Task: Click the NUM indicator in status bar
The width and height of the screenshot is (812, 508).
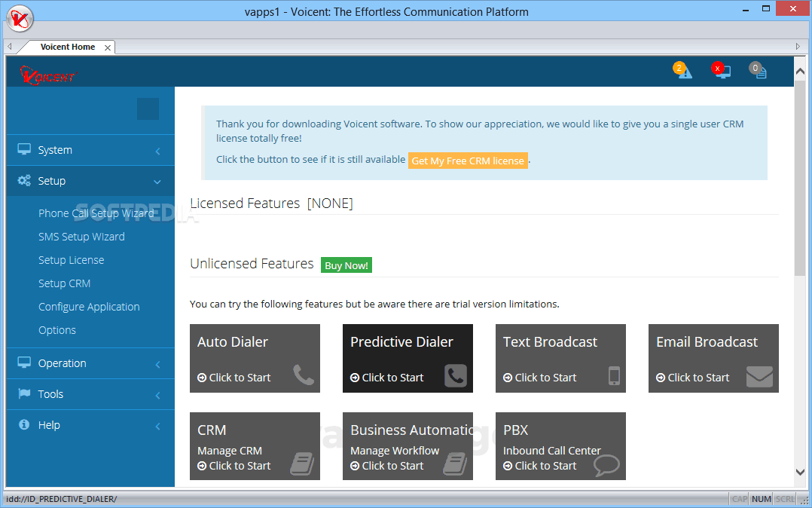Action: (762, 499)
